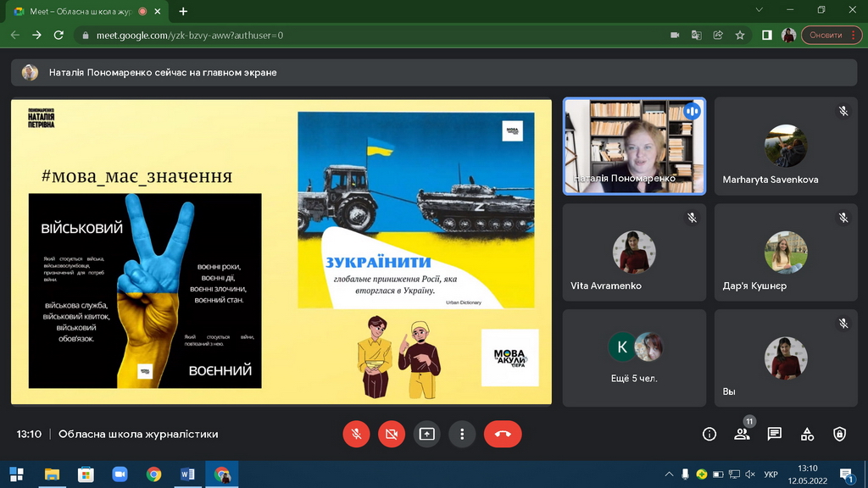Show hidden tray icons chevron
Screen dimensions: 868x488
(x=669, y=474)
